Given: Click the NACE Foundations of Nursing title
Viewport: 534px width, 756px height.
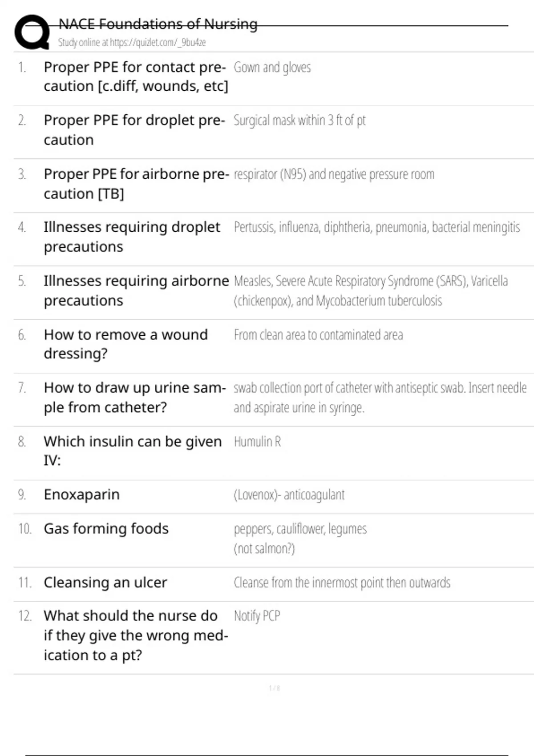Looking at the screenshot, I should (158, 24).
